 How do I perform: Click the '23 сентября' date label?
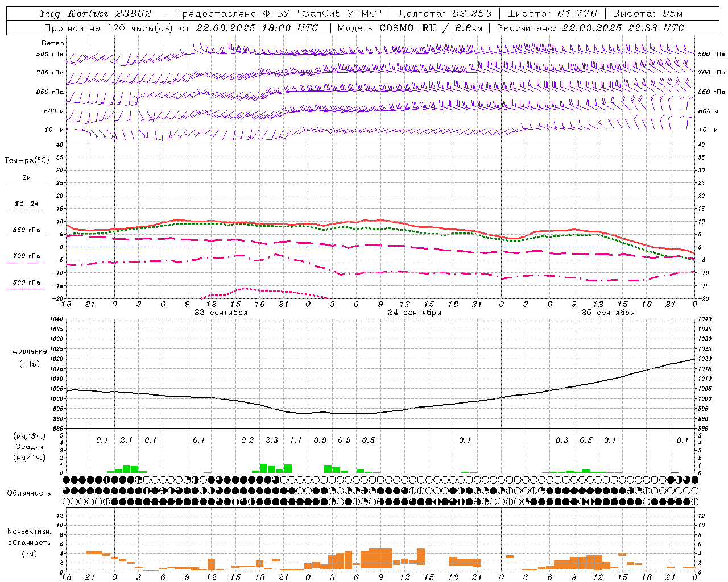(x=221, y=313)
